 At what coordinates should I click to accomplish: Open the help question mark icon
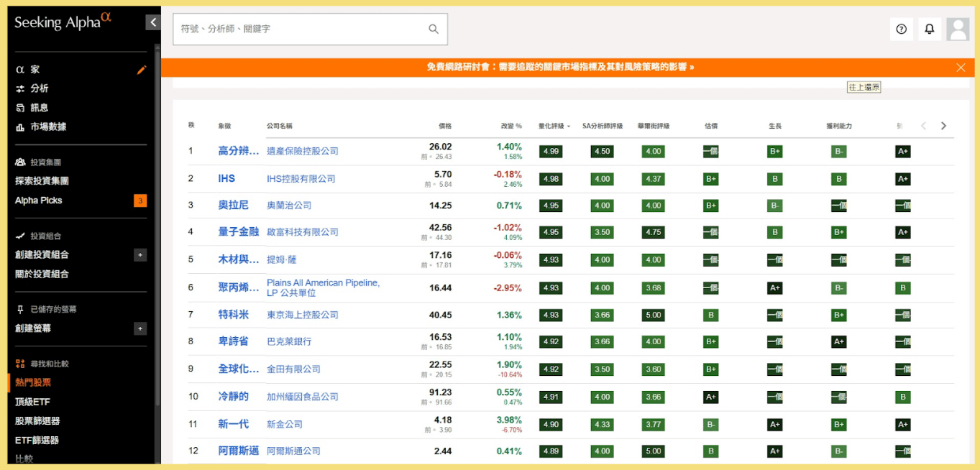pos(901,29)
